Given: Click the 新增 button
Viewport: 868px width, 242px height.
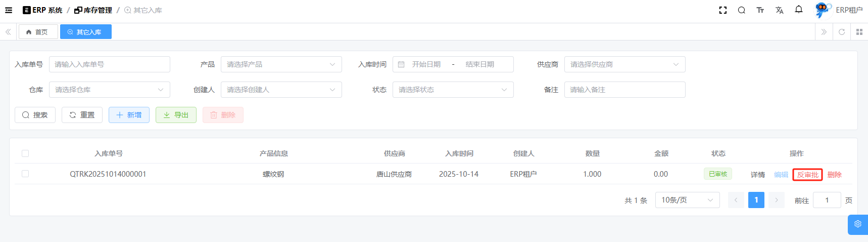Looking at the screenshot, I should [x=129, y=115].
